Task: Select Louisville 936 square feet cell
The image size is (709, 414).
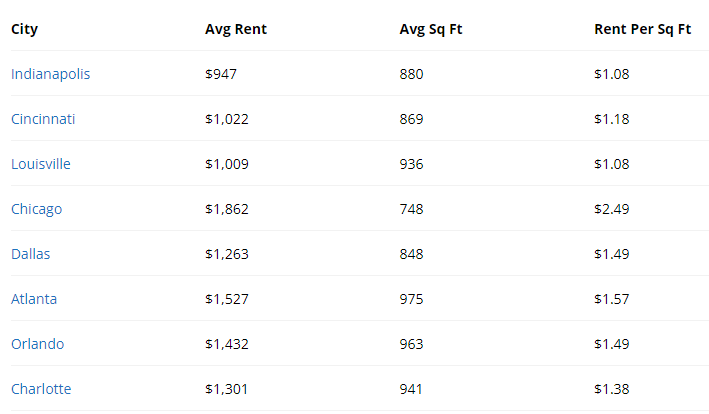Action: click(x=411, y=164)
